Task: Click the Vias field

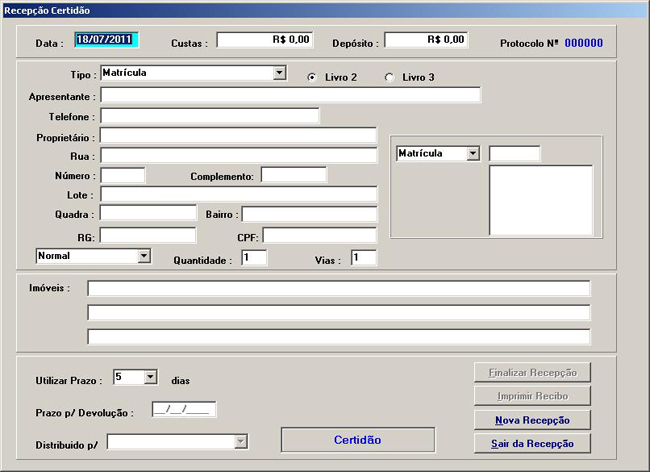Action: coord(364,257)
